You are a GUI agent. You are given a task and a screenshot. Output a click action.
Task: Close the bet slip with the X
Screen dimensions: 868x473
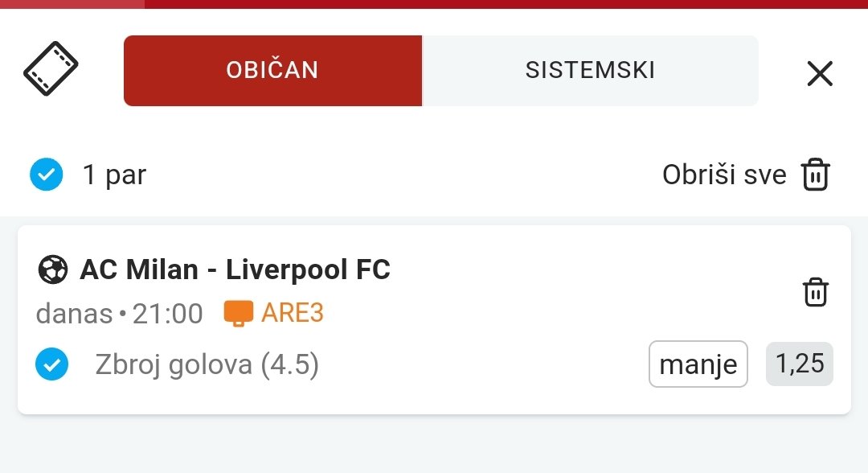pyautogui.click(x=820, y=74)
